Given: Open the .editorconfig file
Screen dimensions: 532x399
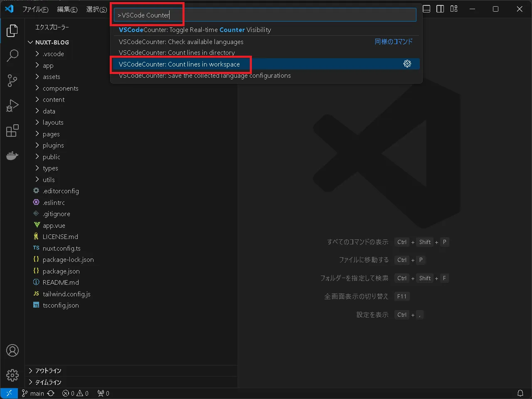Looking at the screenshot, I should pyautogui.click(x=131, y=191).
